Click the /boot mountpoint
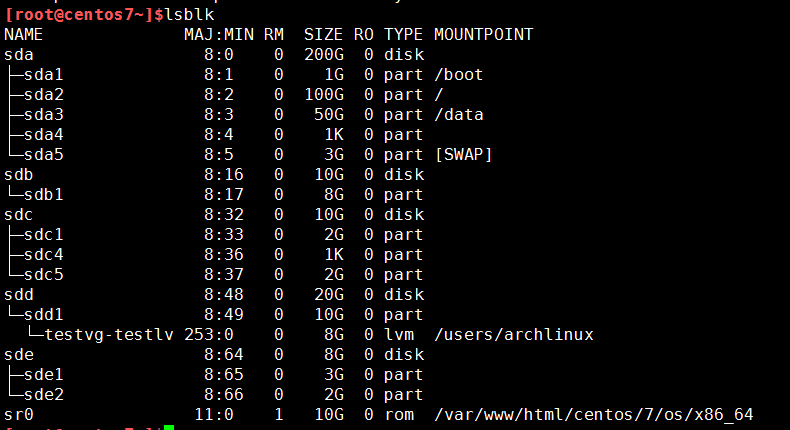Image resolution: width=790 pixels, height=430 pixels. click(458, 75)
